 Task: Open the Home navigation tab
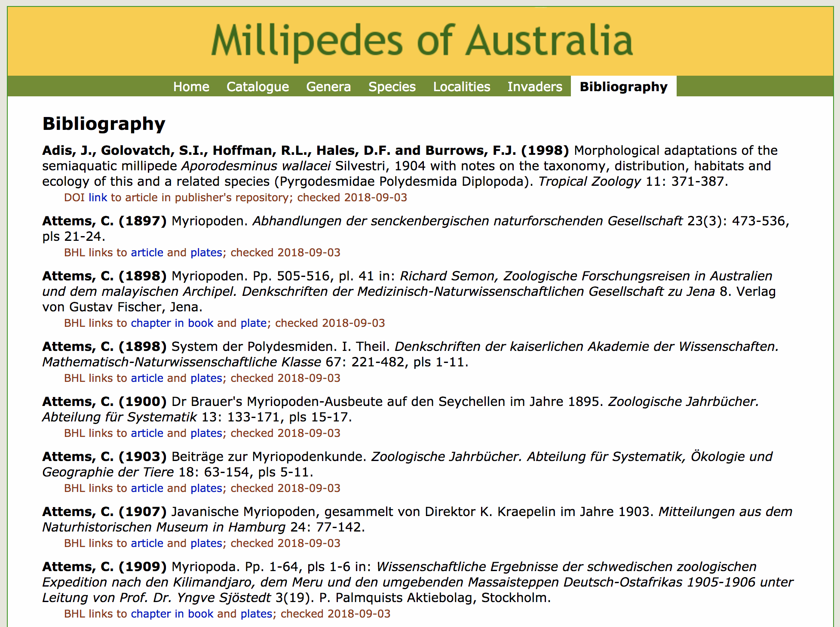click(x=191, y=86)
